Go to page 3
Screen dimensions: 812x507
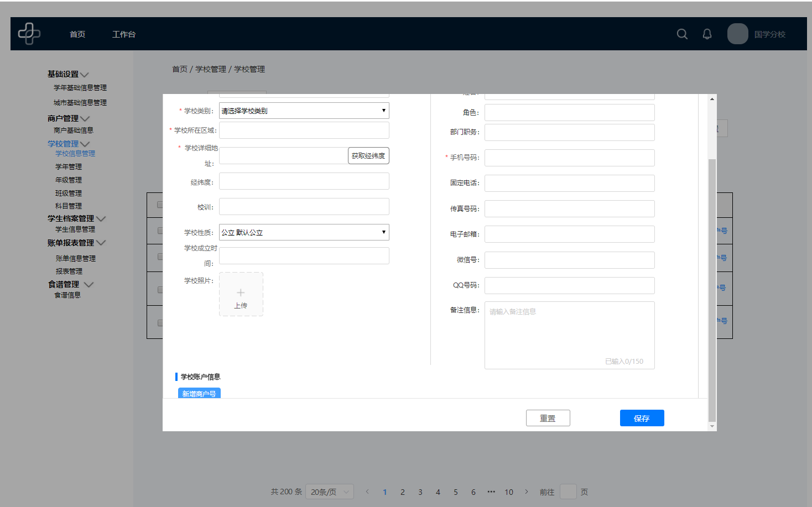[420, 492]
